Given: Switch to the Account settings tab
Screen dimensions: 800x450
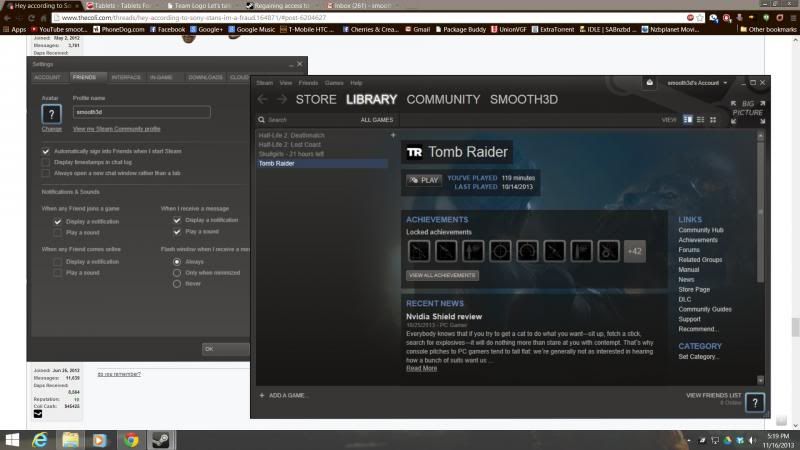Looking at the screenshot, I should 47,77.
